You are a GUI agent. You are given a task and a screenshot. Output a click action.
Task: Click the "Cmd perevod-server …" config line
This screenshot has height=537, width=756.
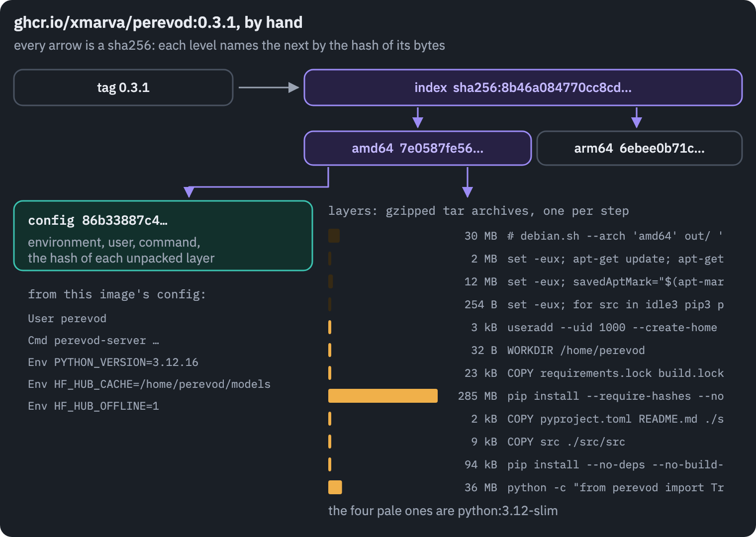click(94, 340)
